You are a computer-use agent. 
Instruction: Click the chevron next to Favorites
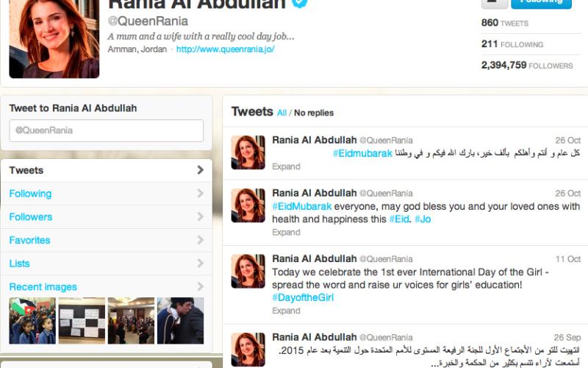(x=200, y=241)
